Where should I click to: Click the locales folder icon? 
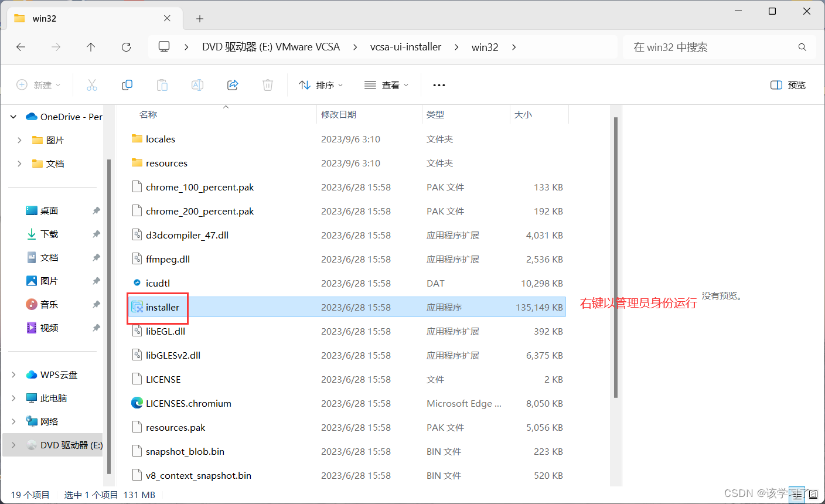(x=137, y=139)
